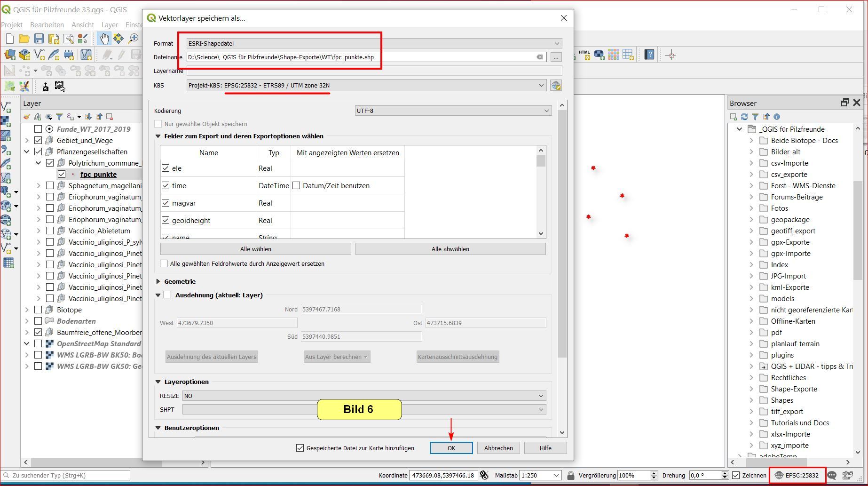Click the refresh icon in Browser panel
The width and height of the screenshot is (868, 486).
744,117
